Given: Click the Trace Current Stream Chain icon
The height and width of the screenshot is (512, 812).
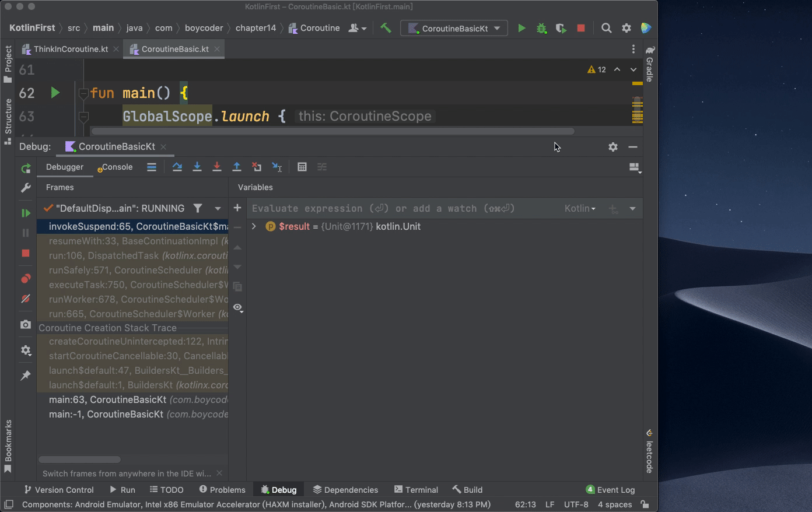Looking at the screenshot, I should [x=322, y=167].
